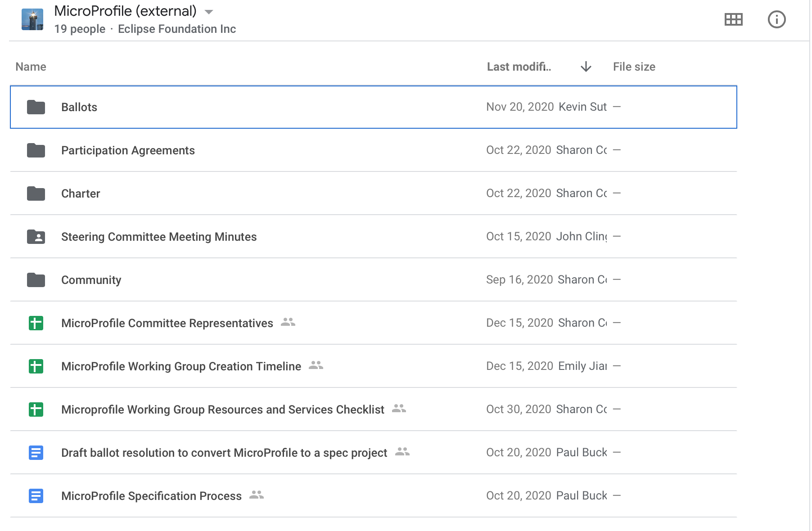Sort by Last modified column header
The width and height of the screenshot is (812, 531).
click(519, 67)
